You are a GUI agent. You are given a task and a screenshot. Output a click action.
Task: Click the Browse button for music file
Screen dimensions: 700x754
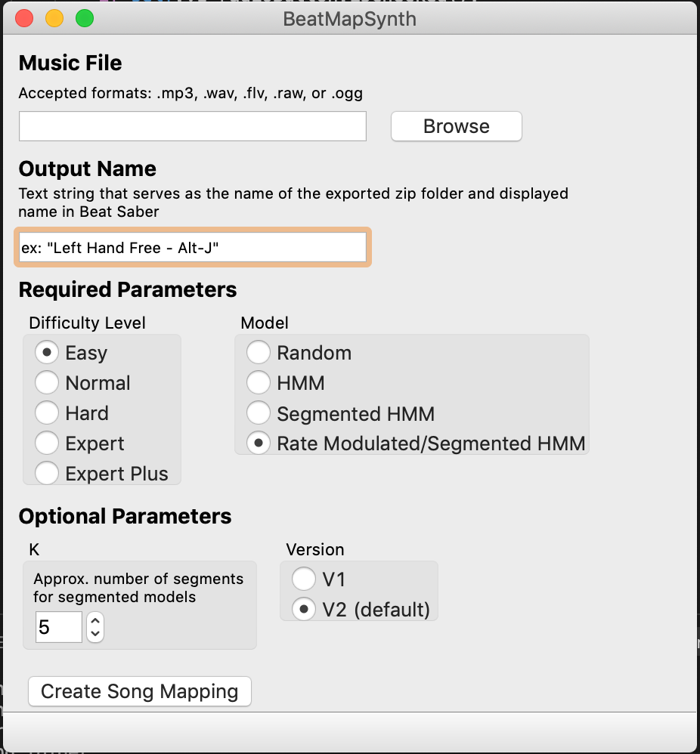pyautogui.click(x=456, y=126)
